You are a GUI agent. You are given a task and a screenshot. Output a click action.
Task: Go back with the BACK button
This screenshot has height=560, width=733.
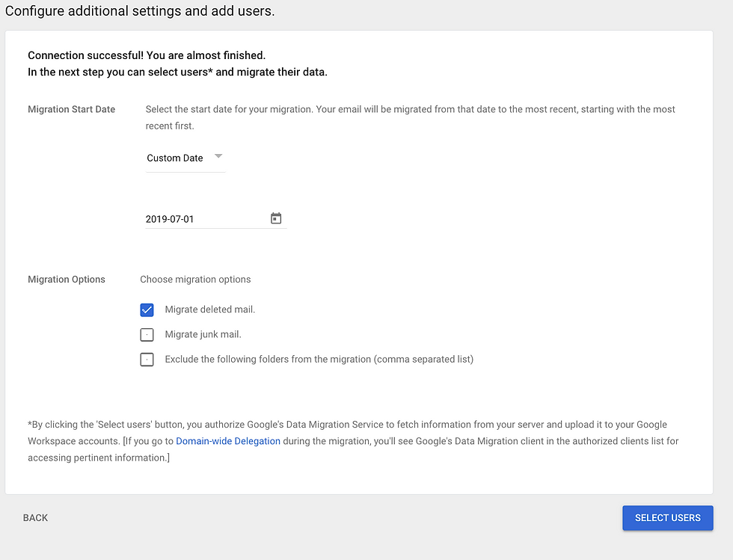coord(36,518)
